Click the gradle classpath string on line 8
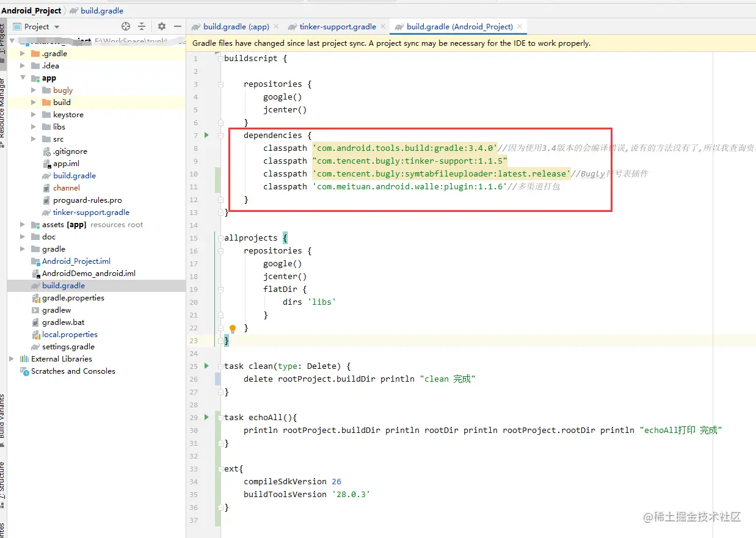The image size is (756, 538). click(405, 148)
